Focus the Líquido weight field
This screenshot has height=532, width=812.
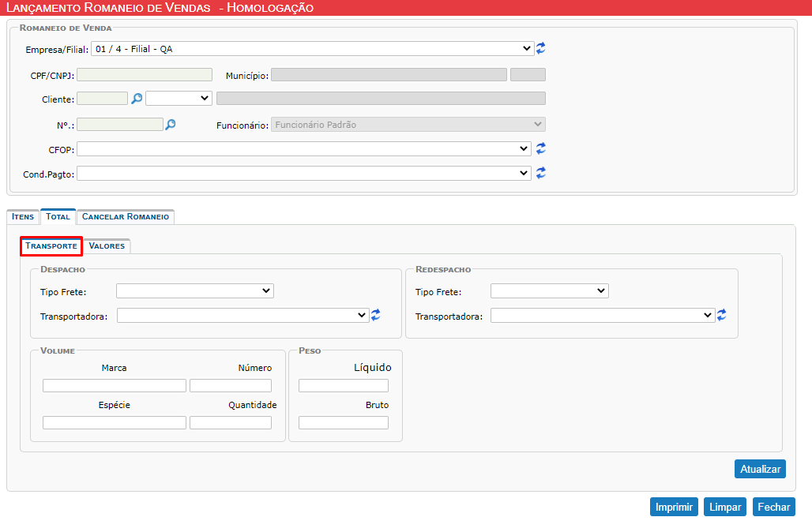click(x=344, y=385)
